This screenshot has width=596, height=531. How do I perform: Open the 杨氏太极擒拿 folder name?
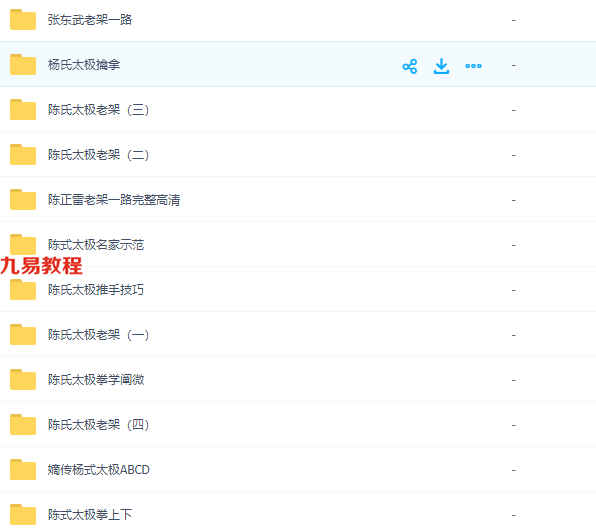pos(84,65)
